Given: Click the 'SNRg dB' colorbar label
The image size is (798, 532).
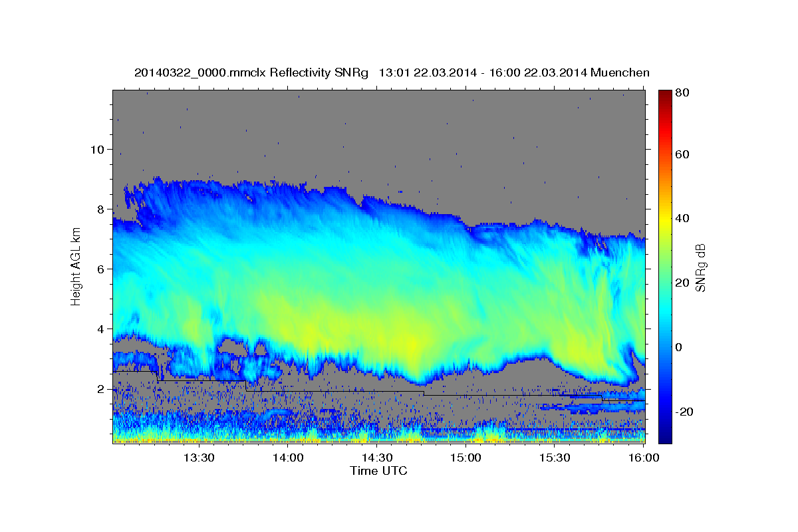Looking at the screenshot, I should coord(700,267).
